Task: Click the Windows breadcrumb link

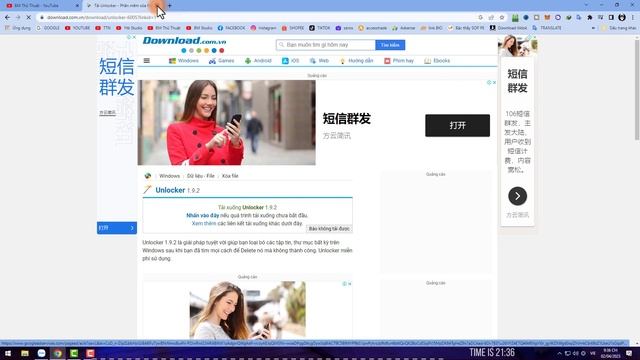Action: click(x=169, y=176)
